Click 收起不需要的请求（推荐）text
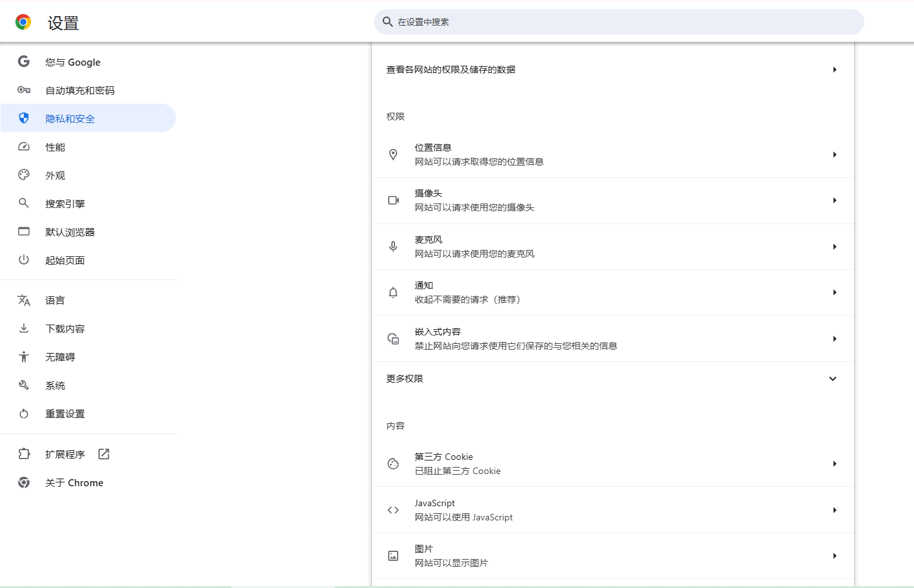The width and height of the screenshot is (914, 588). tap(468, 299)
